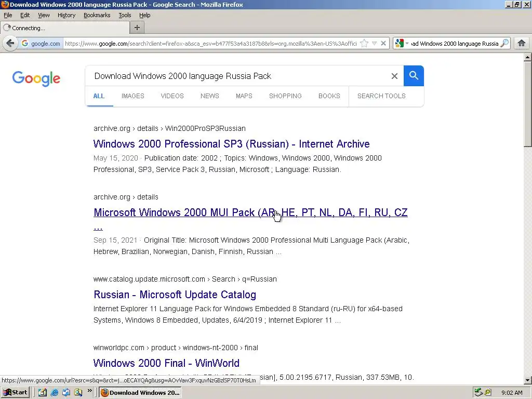Image resolution: width=532 pixels, height=399 pixels.
Task: Click the blue Google search button
Action: [414, 76]
